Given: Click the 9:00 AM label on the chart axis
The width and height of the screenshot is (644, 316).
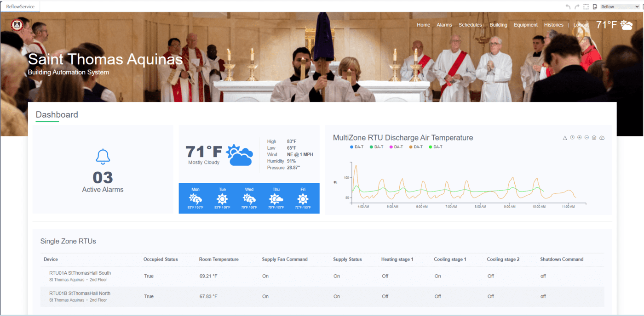Looking at the screenshot, I should tap(510, 207).
